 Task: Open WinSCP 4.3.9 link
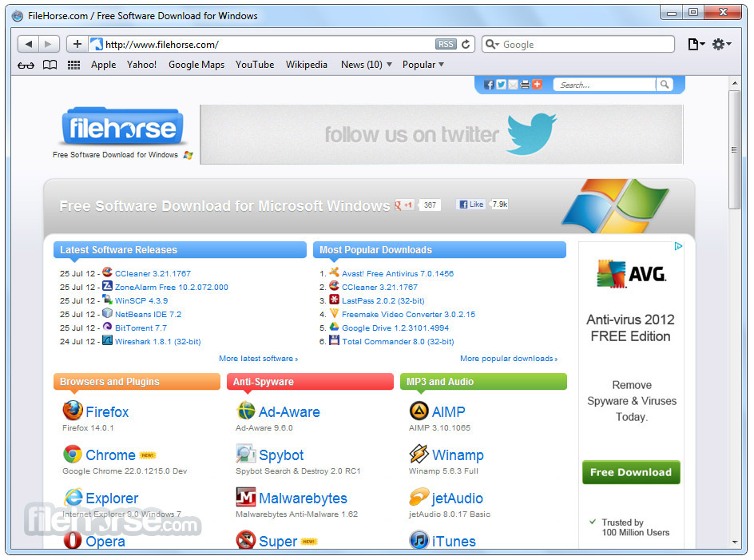click(x=141, y=300)
